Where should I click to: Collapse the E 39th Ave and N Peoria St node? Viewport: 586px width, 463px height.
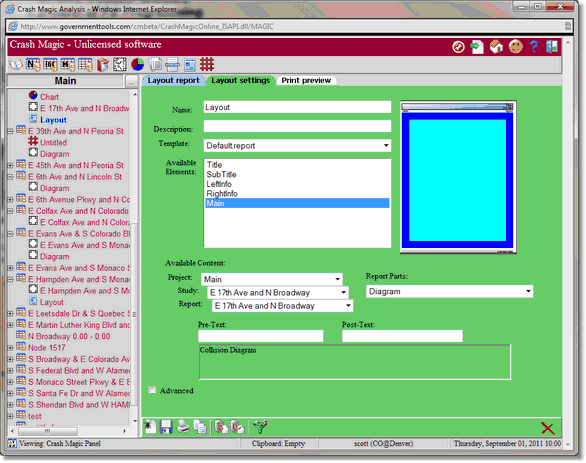(x=10, y=132)
